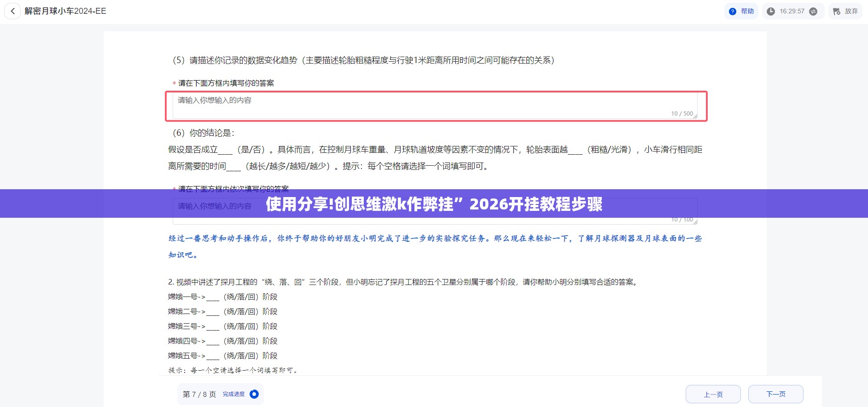Click the line starting 离所需要的时间

[x=329, y=166]
